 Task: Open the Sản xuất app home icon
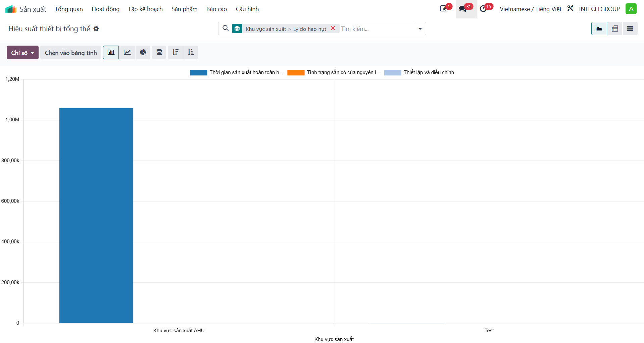11,9
